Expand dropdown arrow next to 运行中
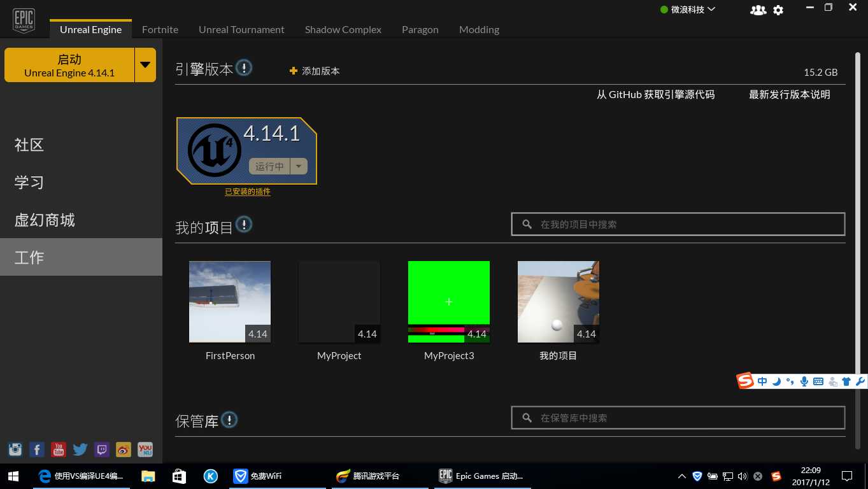This screenshot has height=489, width=868. tap(299, 166)
